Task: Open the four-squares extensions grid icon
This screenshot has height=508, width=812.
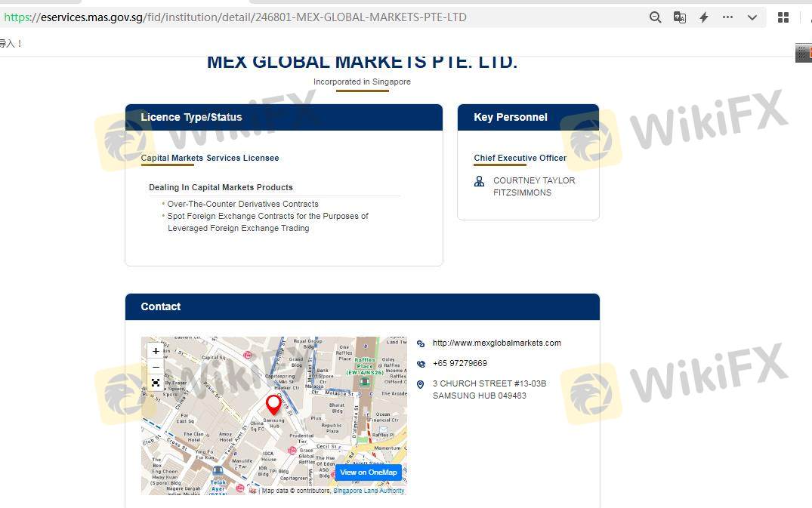Action: pos(783,17)
